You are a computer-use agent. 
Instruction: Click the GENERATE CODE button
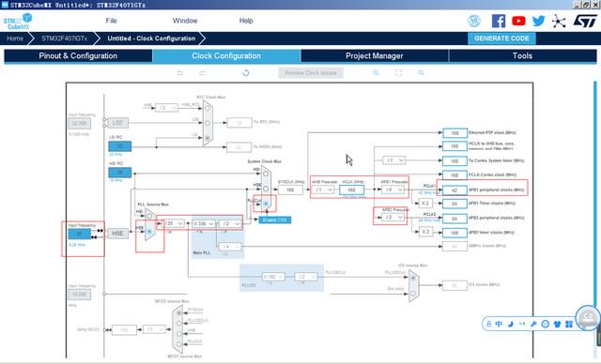point(501,38)
